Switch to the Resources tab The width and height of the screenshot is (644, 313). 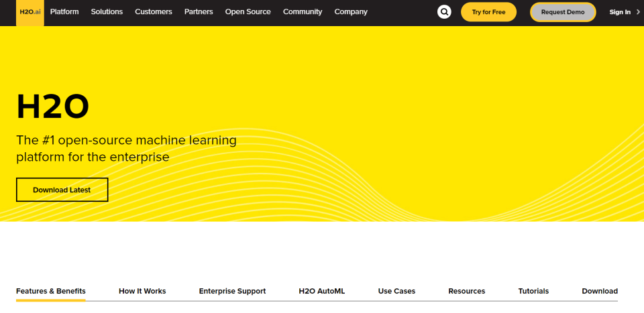[x=467, y=292]
